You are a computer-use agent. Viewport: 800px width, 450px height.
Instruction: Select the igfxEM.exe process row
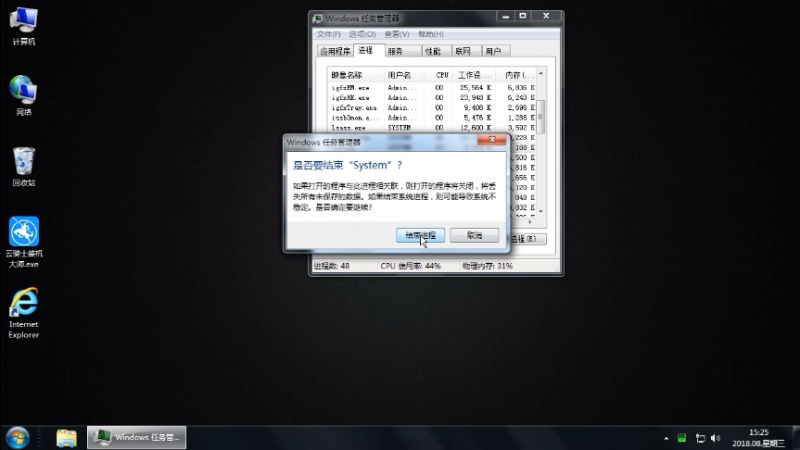coord(432,88)
